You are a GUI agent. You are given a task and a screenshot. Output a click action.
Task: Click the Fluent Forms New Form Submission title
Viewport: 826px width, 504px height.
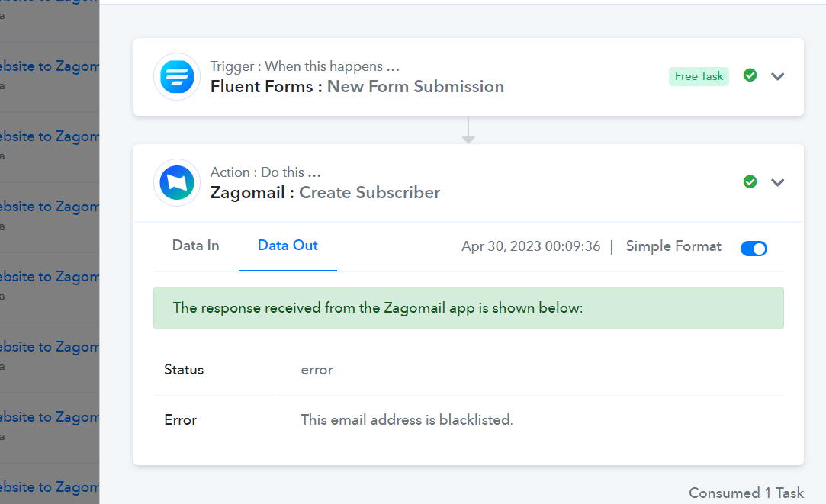tap(357, 86)
